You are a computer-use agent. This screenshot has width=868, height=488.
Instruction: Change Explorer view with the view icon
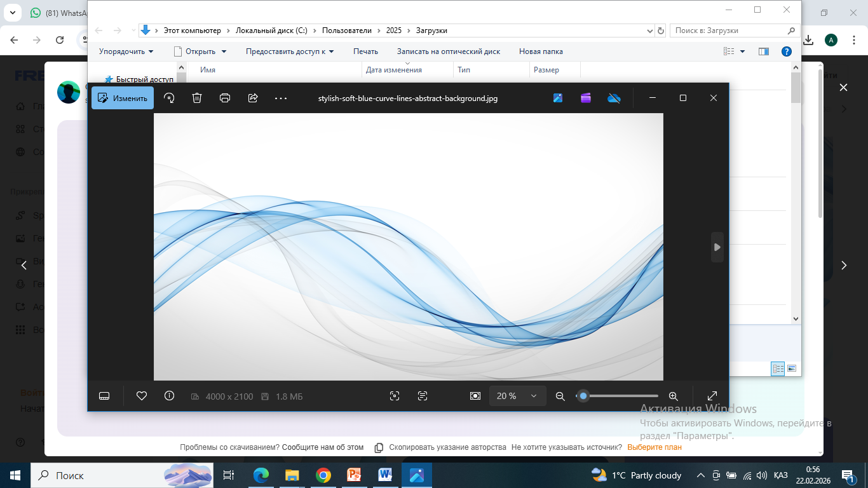pyautogui.click(x=729, y=51)
